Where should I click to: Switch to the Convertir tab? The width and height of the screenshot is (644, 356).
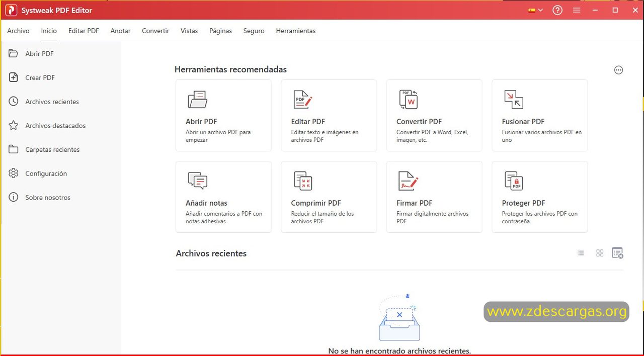point(155,31)
